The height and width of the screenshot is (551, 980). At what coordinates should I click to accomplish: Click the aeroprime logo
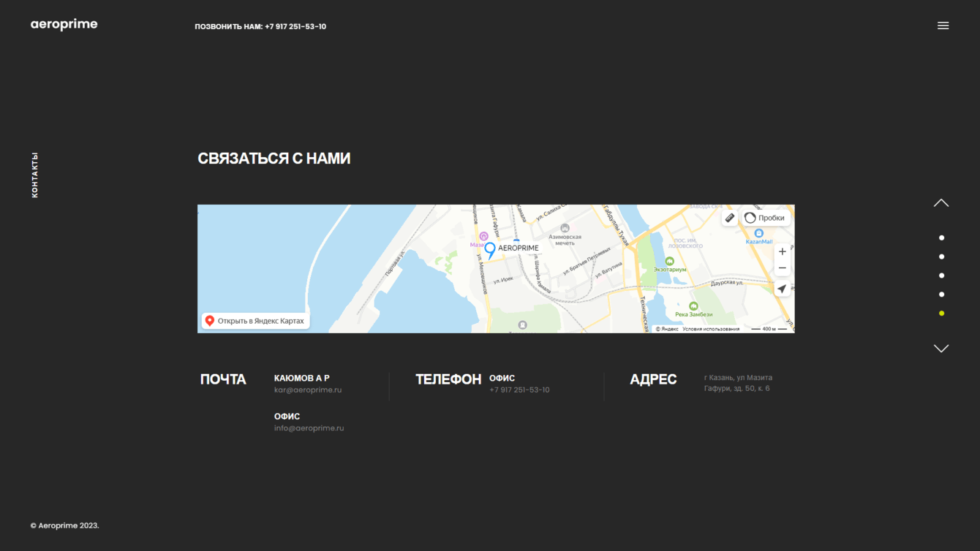pos(64,25)
